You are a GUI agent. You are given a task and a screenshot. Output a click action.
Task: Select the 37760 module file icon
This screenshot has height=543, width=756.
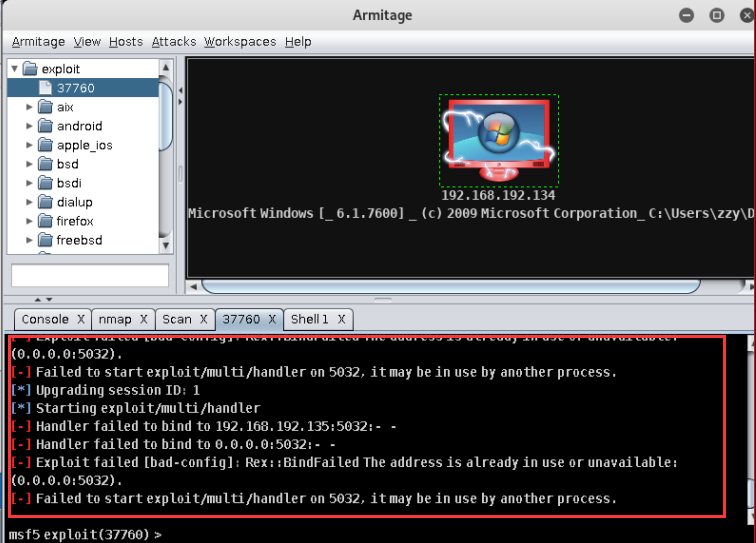(x=45, y=88)
